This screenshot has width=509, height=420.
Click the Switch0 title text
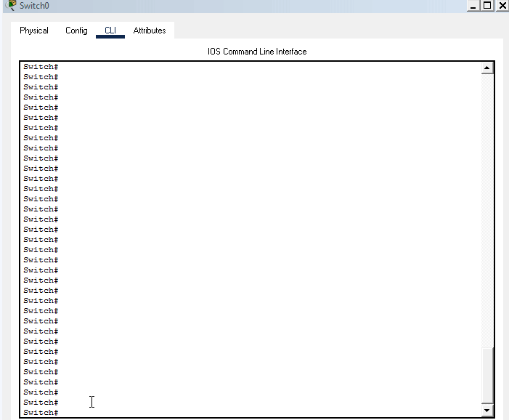[34, 6]
